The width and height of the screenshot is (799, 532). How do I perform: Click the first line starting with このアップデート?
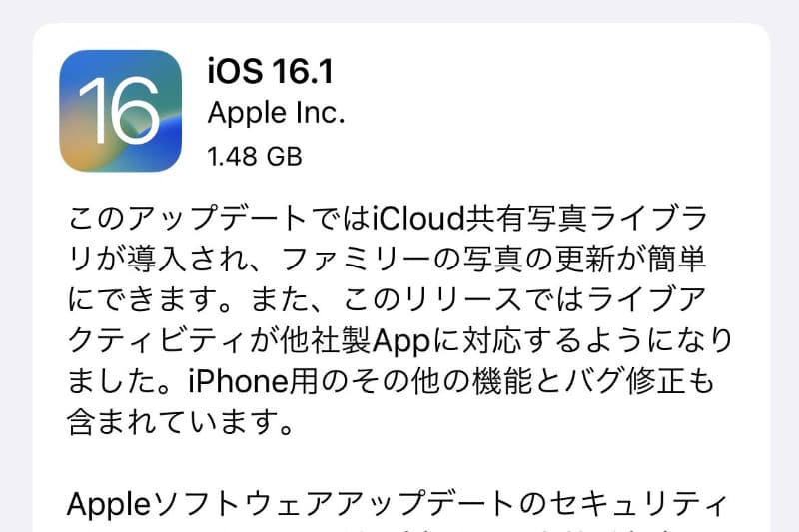click(388, 218)
